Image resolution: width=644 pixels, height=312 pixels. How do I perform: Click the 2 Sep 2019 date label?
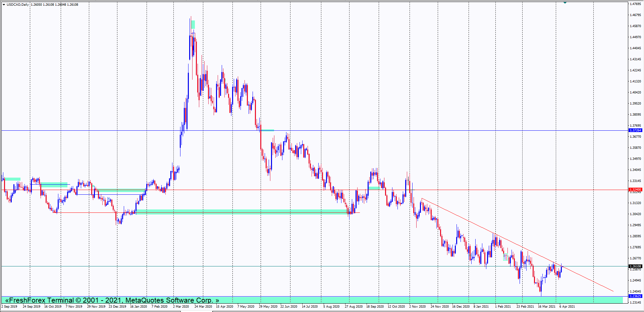pos(9,307)
